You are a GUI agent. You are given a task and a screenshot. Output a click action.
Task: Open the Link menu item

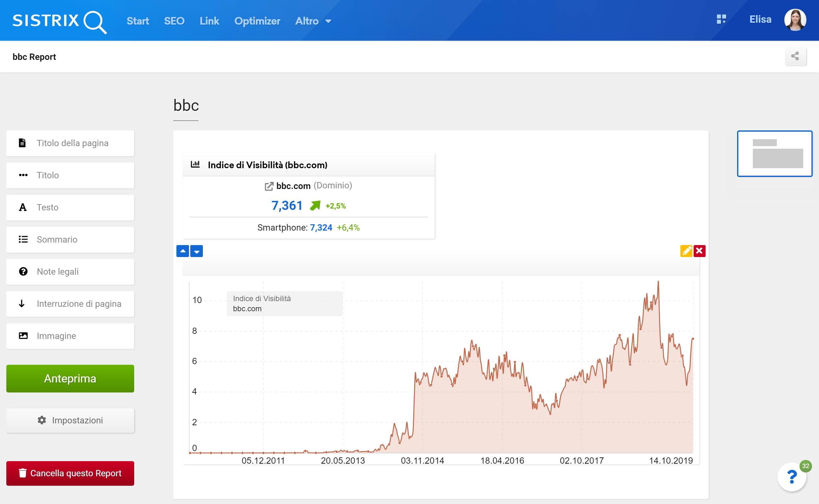(x=209, y=21)
